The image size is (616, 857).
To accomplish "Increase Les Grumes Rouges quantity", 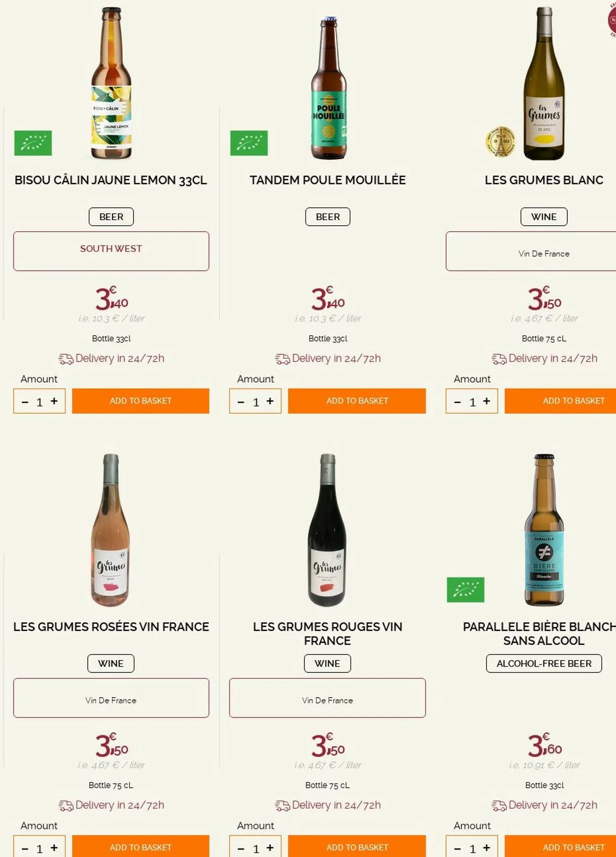I will tap(270, 848).
